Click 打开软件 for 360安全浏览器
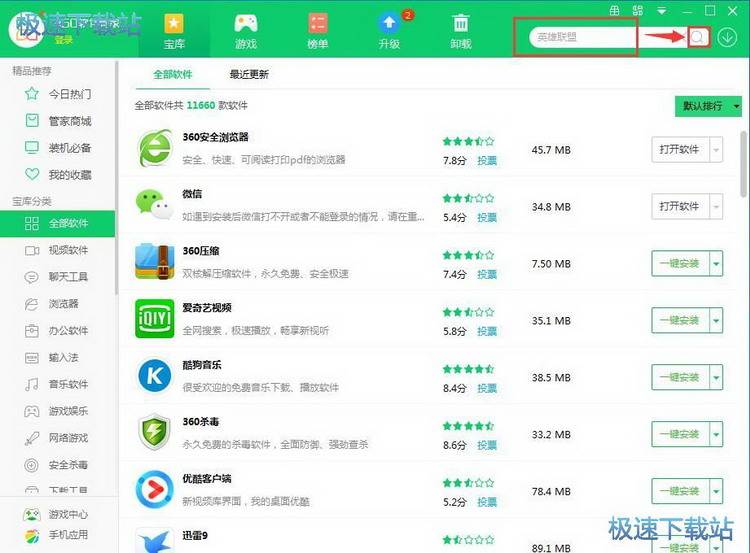Viewport: 750px width, 553px height. (x=681, y=150)
